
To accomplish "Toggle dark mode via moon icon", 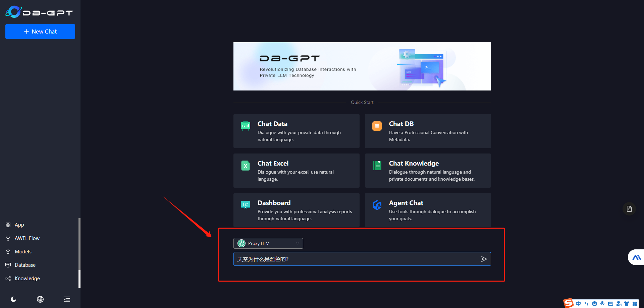I will 13,299.
